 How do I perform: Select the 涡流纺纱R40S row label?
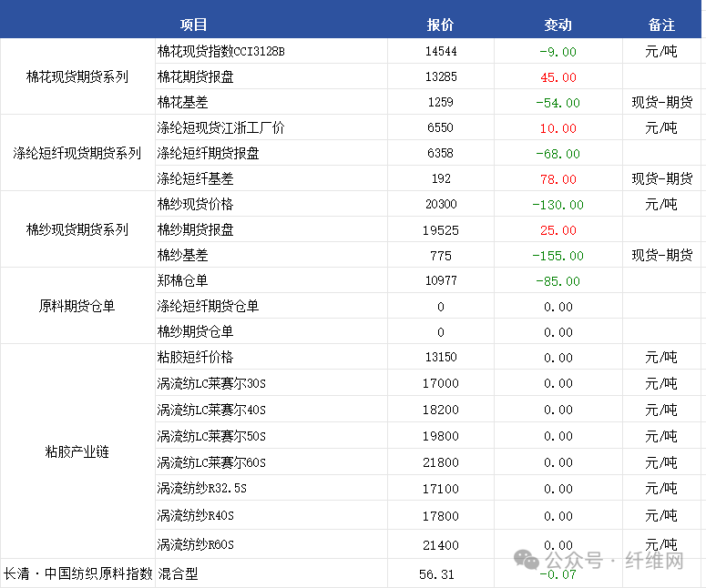click(x=196, y=515)
